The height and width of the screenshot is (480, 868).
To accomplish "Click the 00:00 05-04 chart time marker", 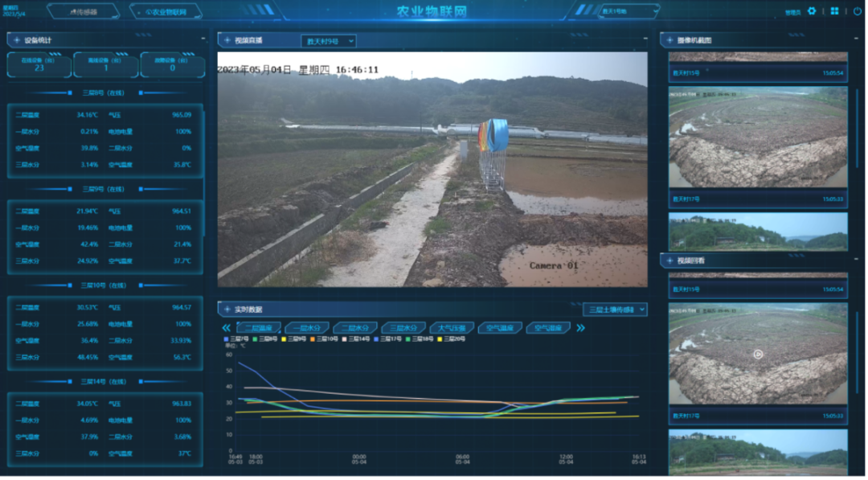I will point(359,460).
